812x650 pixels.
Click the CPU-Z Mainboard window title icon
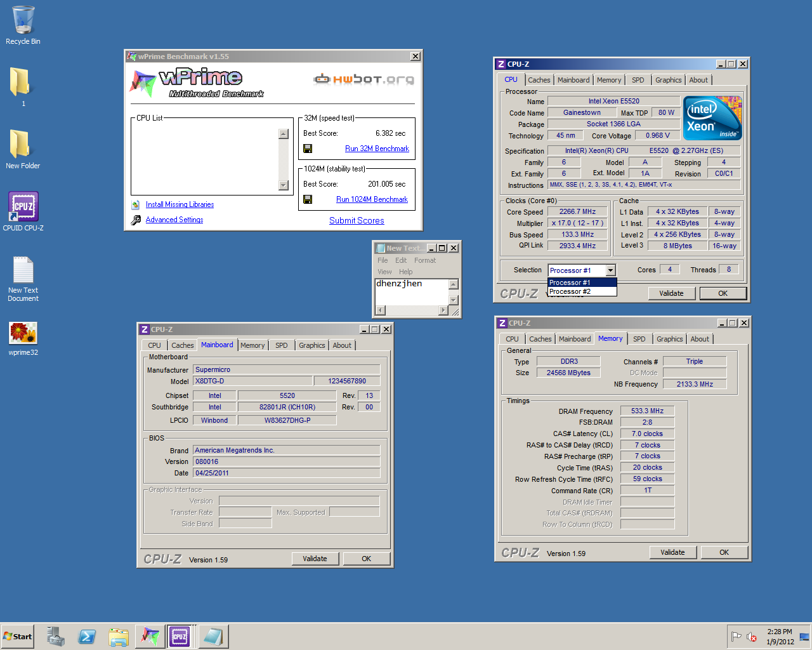145,329
